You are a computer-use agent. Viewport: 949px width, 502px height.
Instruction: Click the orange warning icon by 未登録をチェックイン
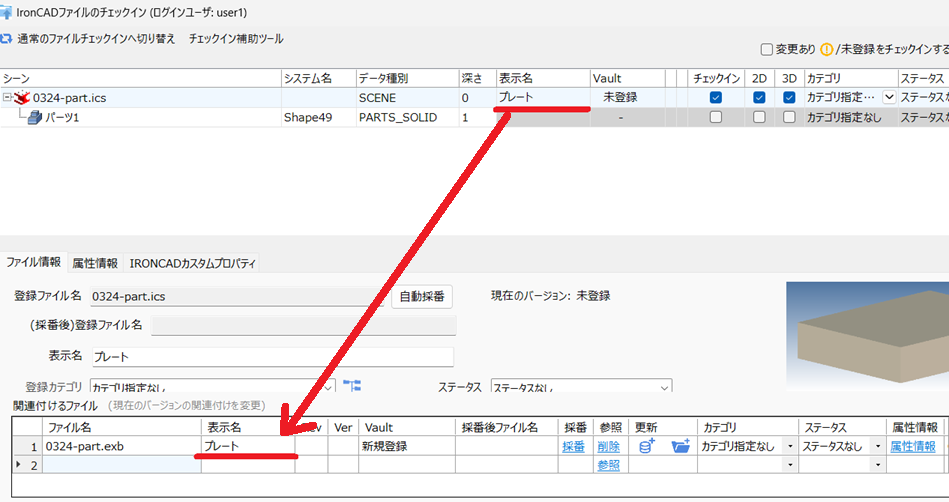click(x=826, y=50)
